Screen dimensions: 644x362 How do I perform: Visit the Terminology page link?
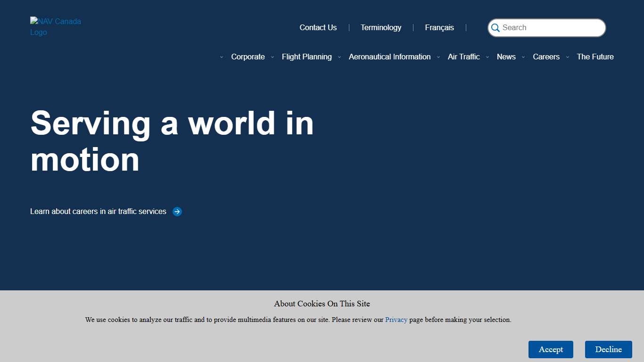pyautogui.click(x=381, y=27)
